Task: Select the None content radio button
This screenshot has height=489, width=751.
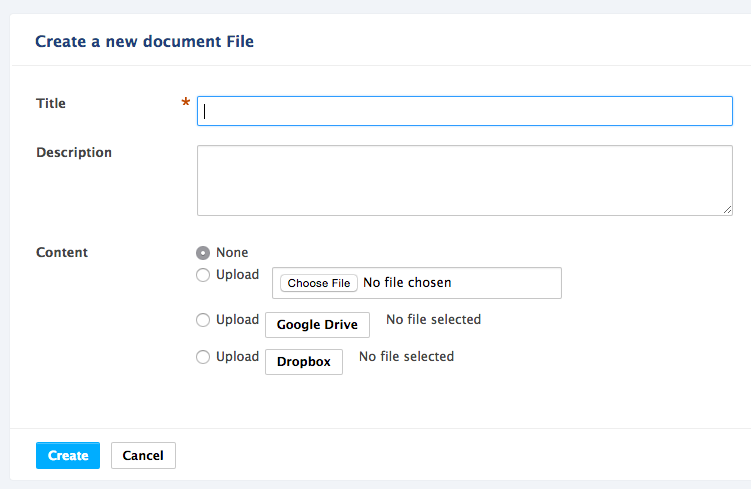Action: [x=203, y=252]
